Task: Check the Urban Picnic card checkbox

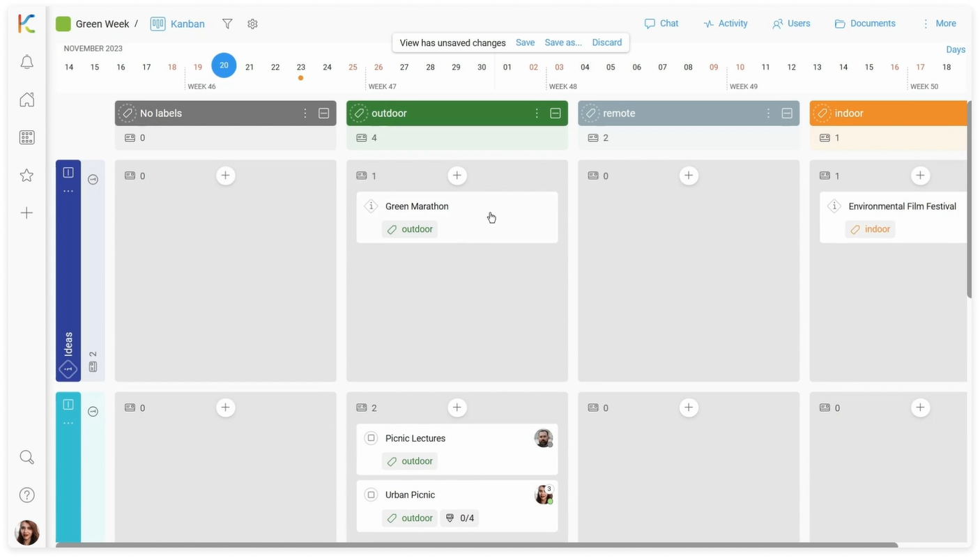Action: [371, 495]
